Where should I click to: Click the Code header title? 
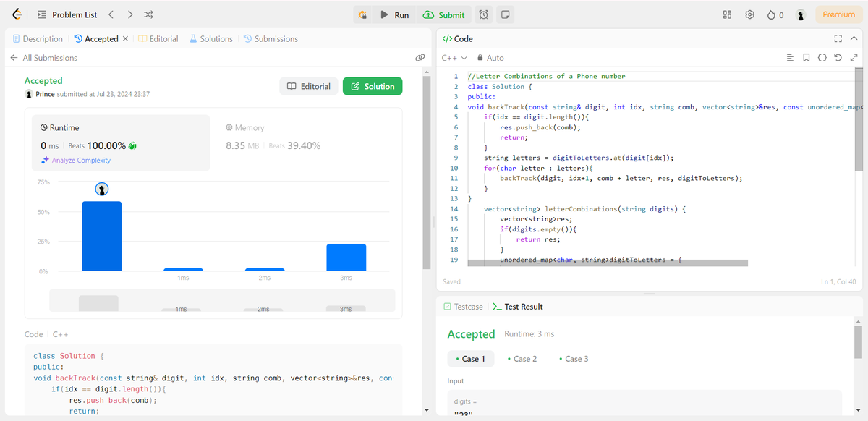click(463, 38)
